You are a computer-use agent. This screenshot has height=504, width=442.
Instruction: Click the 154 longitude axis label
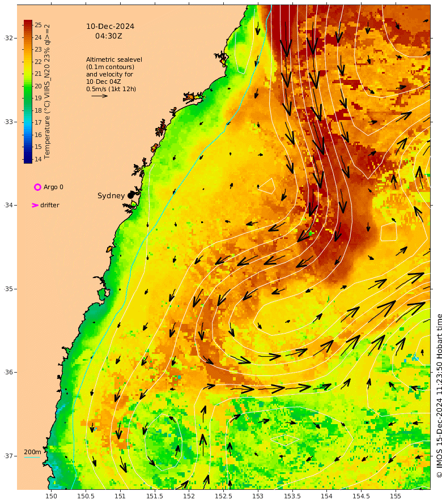tap(326, 496)
